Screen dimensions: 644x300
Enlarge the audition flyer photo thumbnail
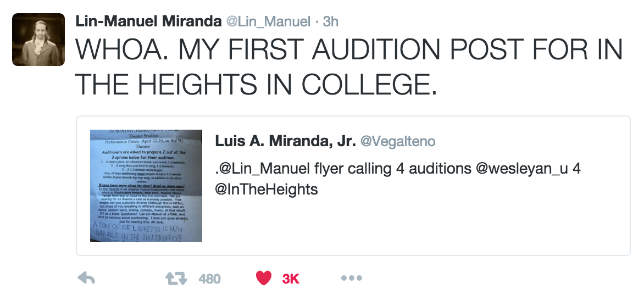[x=146, y=185]
